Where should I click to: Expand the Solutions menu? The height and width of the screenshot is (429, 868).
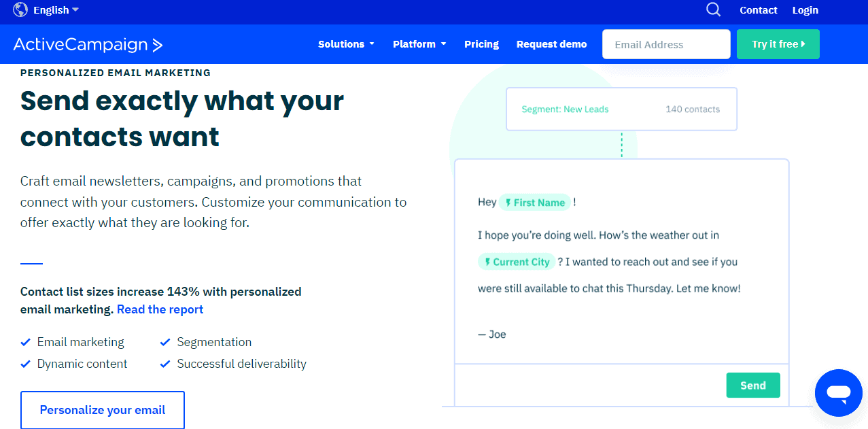346,44
